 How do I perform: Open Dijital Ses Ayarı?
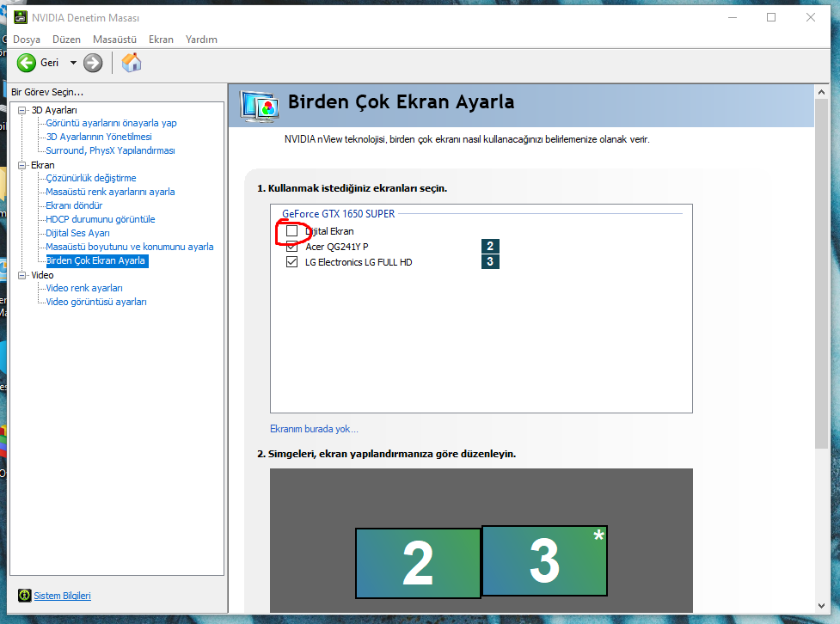pos(77,233)
